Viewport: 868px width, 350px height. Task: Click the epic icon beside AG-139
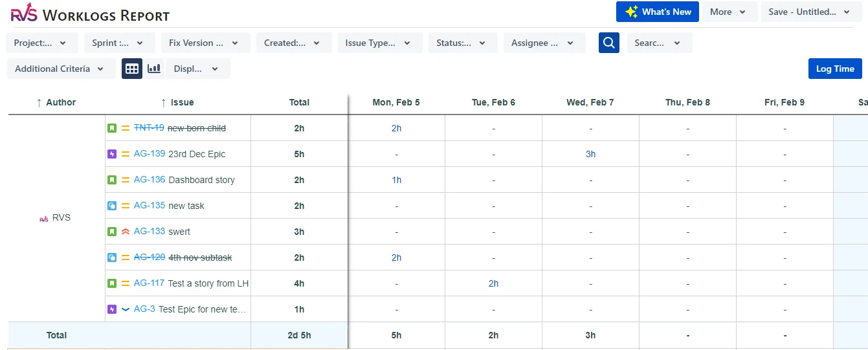[112, 154]
